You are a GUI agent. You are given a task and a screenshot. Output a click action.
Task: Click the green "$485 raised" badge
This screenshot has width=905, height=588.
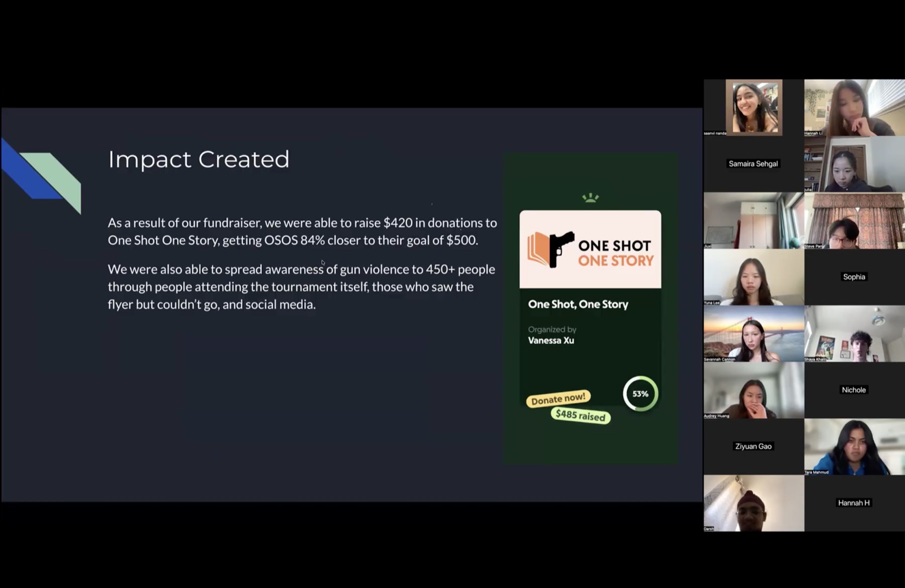click(581, 415)
